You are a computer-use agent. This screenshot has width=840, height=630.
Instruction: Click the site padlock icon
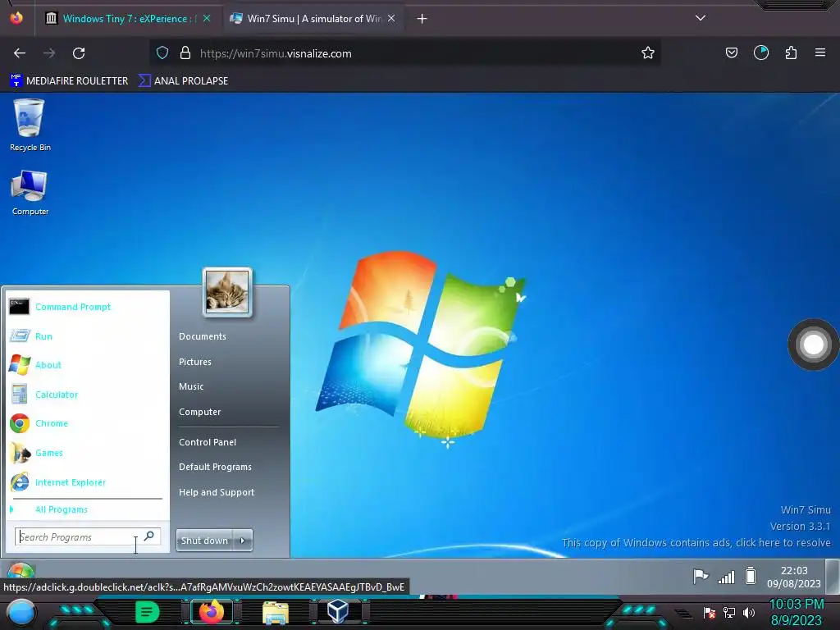click(185, 53)
